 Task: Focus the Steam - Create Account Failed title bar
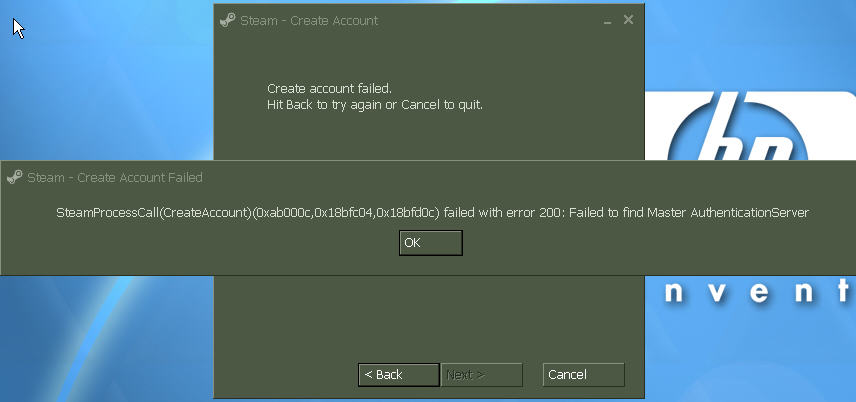point(428,178)
